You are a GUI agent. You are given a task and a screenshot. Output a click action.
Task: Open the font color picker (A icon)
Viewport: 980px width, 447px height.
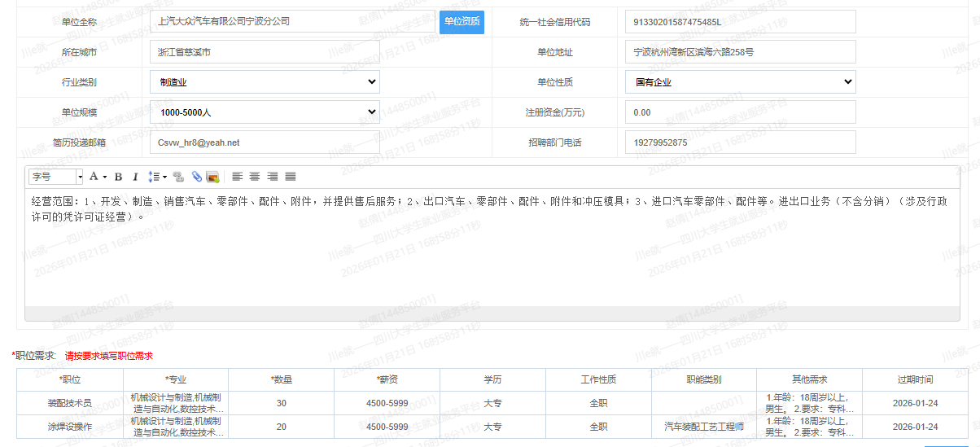coord(97,177)
